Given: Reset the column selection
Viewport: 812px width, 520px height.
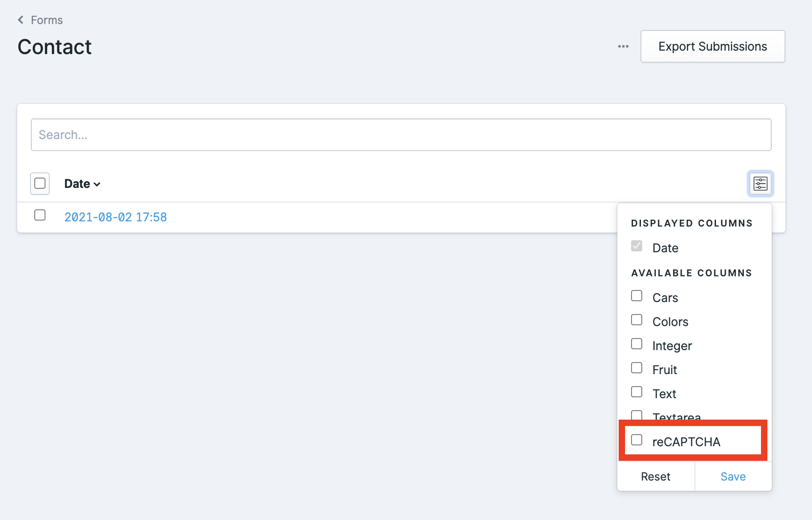Looking at the screenshot, I should (656, 477).
